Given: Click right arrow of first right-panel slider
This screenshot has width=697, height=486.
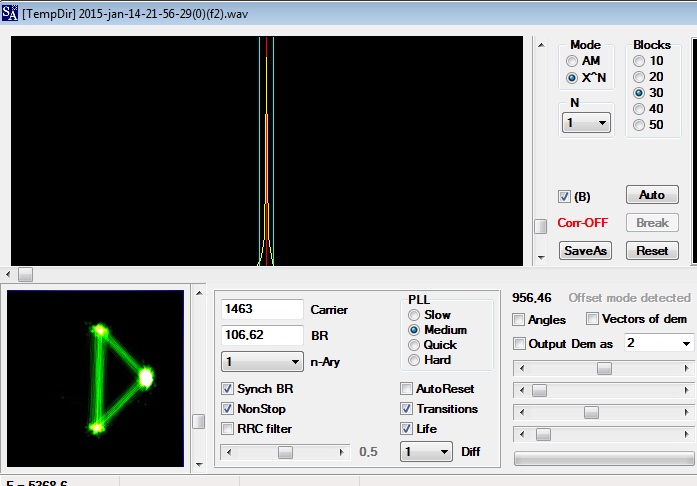Looking at the screenshot, I should coord(686,368).
